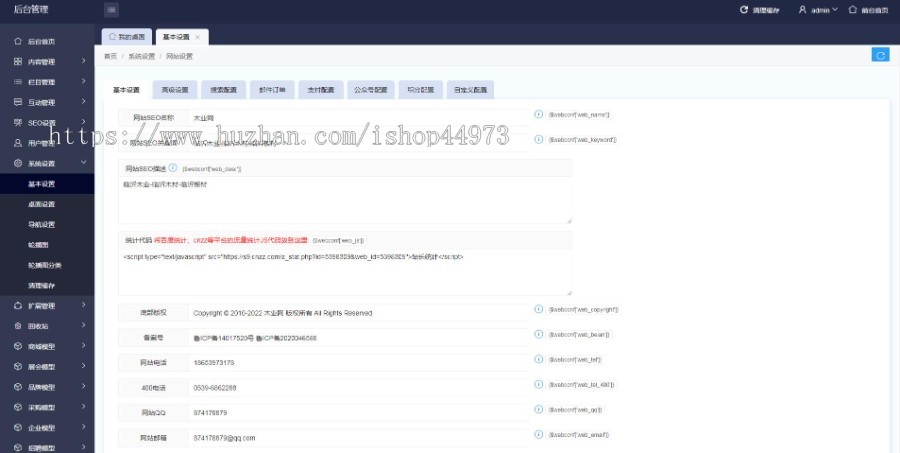The height and width of the screenshot is (453, 900).
Task: Click the 底部版权 copyright input field
Action: point(358,313)
